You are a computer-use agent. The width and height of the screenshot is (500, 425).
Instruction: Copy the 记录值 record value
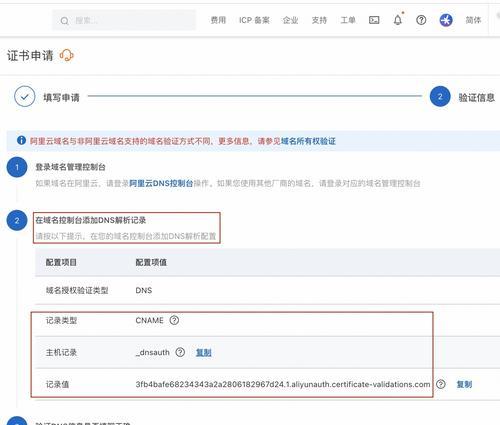(x=464, y=384)
